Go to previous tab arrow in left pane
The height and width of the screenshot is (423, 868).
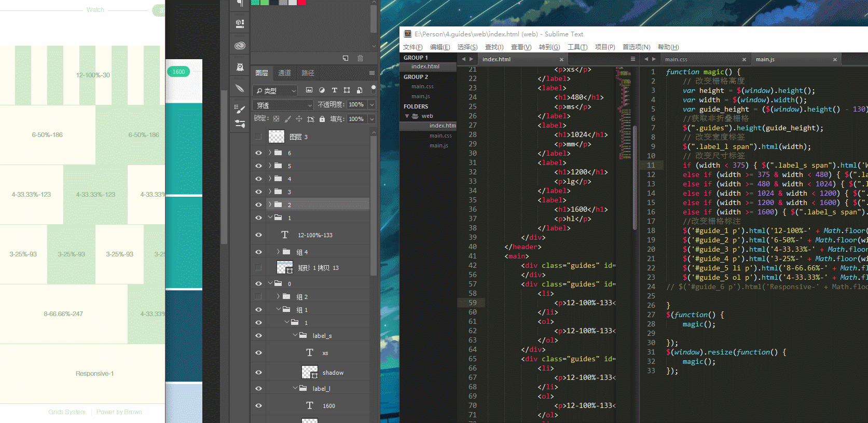[464, 59]
